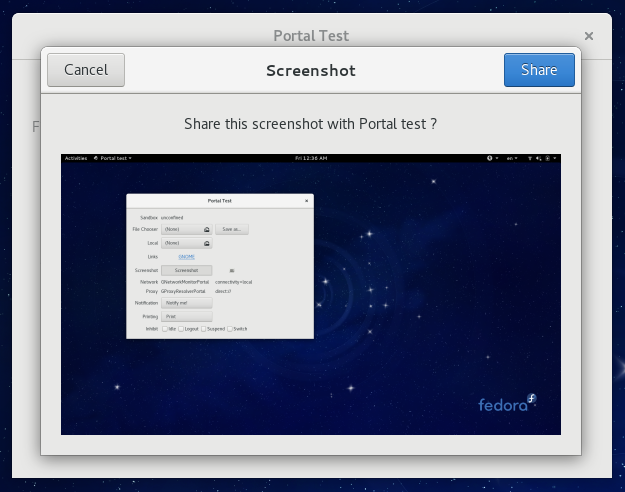This screenshot has width=625, height=492.
Task: Click the X on the previewed Portal Test window
Action: coord(306,201)
